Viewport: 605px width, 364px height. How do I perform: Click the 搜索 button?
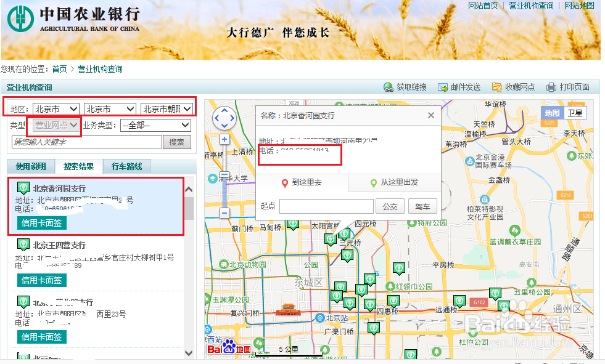pyautogui.click(x=177, y=142)
